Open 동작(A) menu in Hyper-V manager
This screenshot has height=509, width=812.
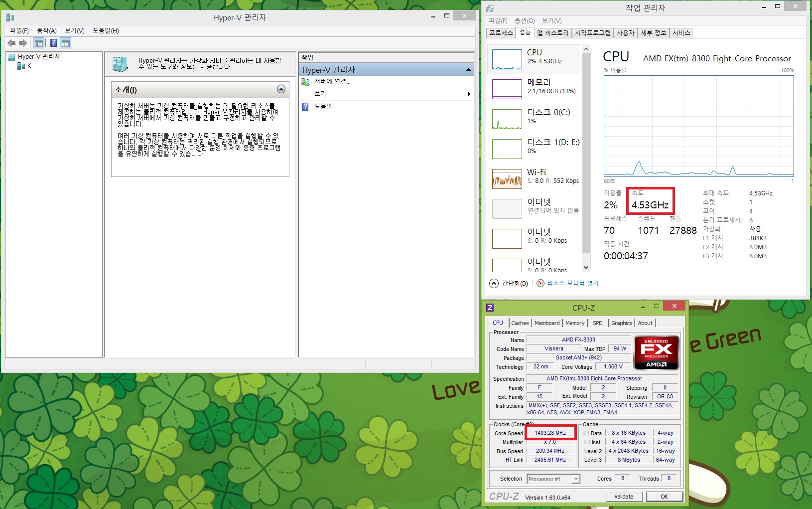pyautogui.click(x=47, y=31)
